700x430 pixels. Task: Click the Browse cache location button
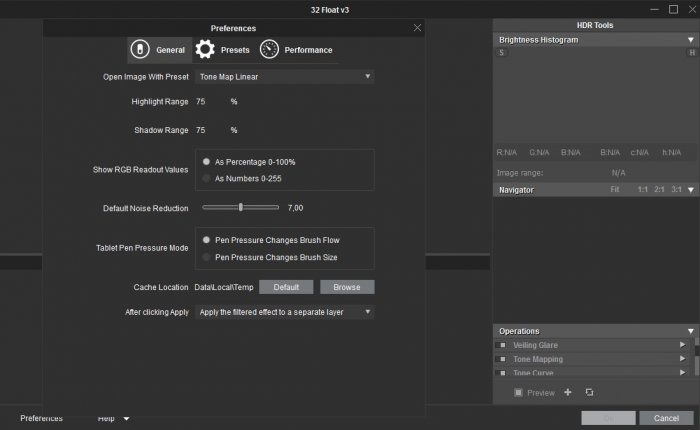tap(347, 287)
